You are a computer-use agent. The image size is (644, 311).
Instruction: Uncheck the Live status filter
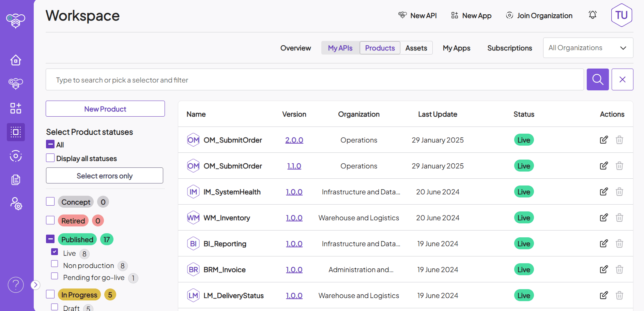tap(55, 252)
